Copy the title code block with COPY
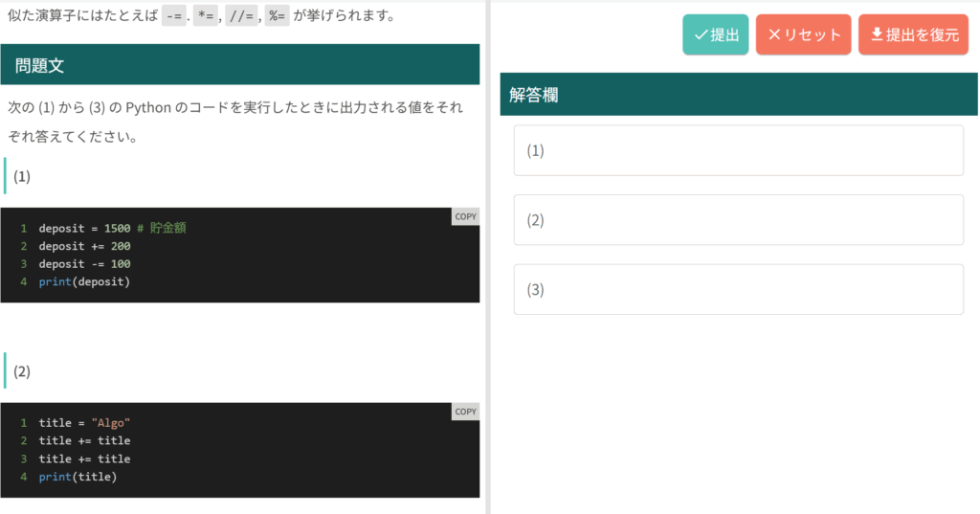This screenshot has height=514, width=980. coord(465,412)
